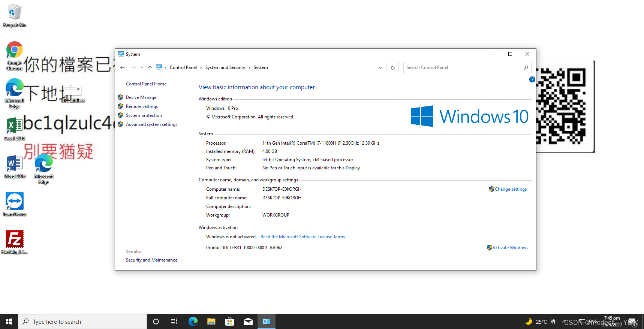Open the Windows Start menu
The width and height of the screenshot is (644, 329).
tap(9, 322)
